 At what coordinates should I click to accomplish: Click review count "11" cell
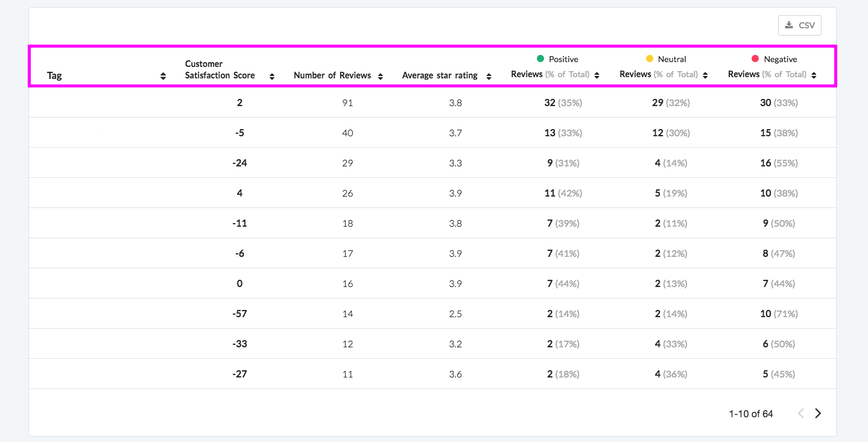click(x=347, y=374)
